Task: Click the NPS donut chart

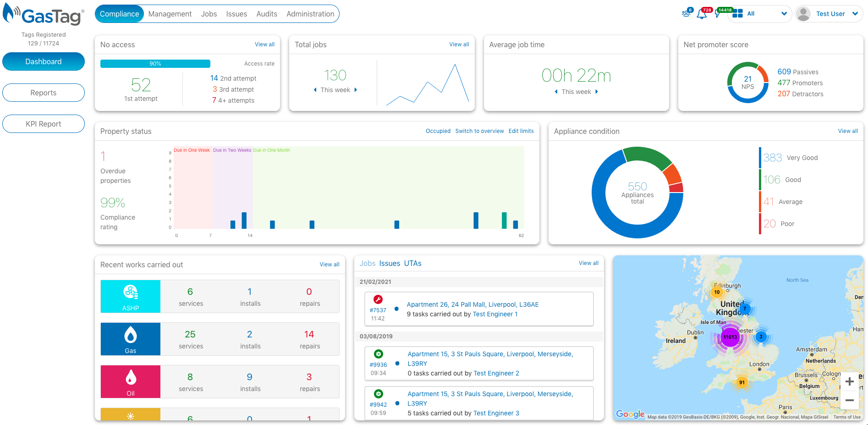Action: coord(747,83)
